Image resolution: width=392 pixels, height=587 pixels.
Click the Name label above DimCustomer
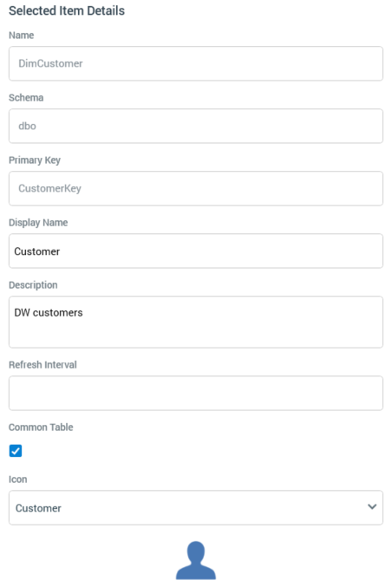[22, 36]
